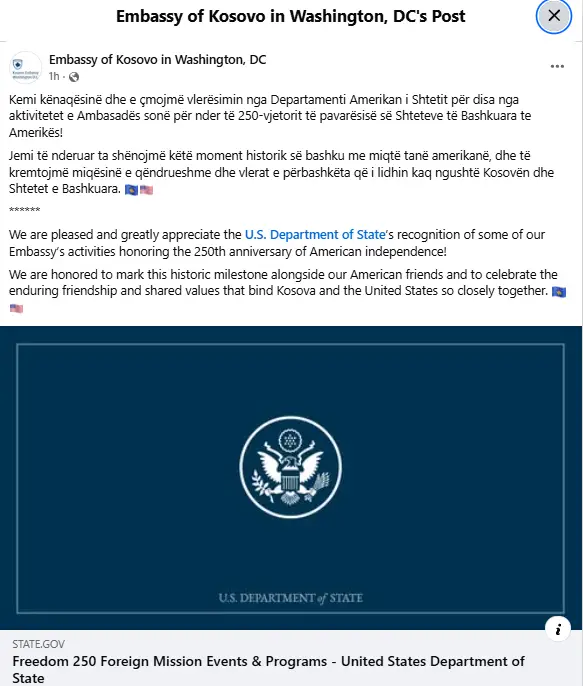Viewport: 583px width, 686px height.
Task: Click the Kosovo flag emoji after Albanian text
Action: 131,190
